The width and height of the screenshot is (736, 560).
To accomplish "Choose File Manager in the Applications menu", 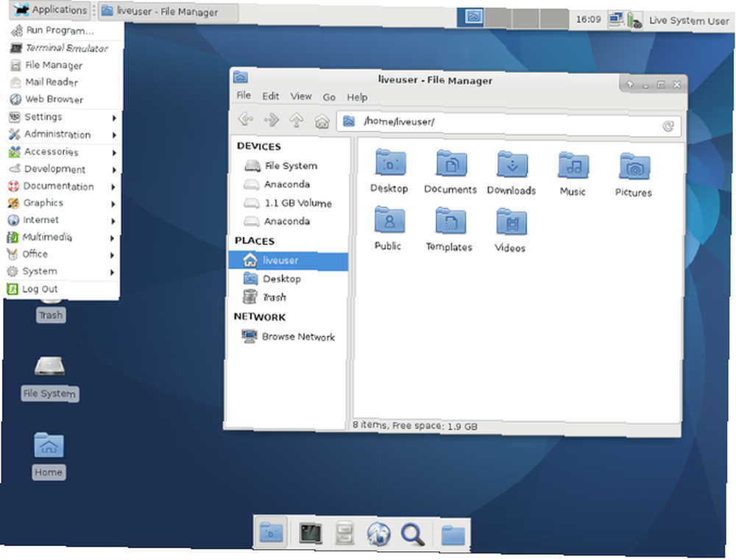I will coord(65,65).
